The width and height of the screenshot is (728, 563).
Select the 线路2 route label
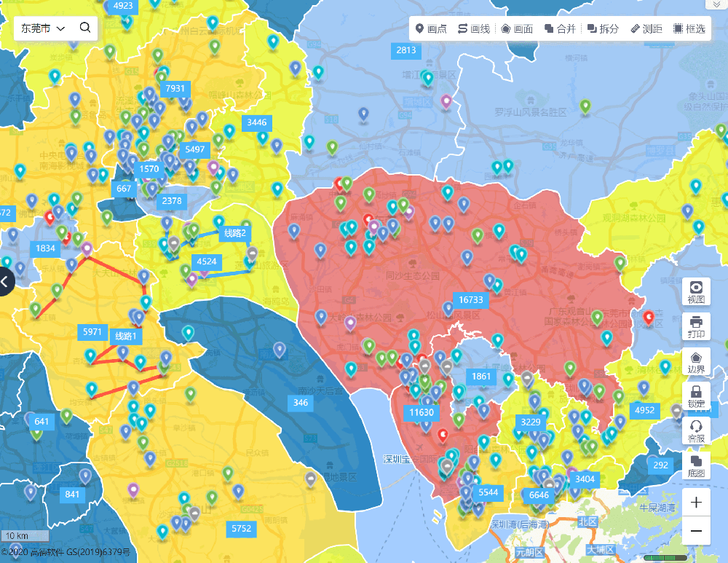point(235,233)
